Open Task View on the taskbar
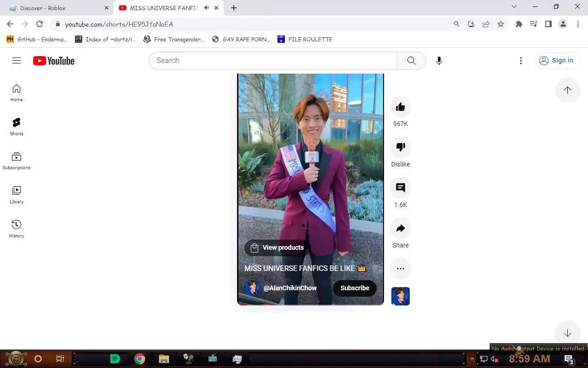 pos(60,359)
